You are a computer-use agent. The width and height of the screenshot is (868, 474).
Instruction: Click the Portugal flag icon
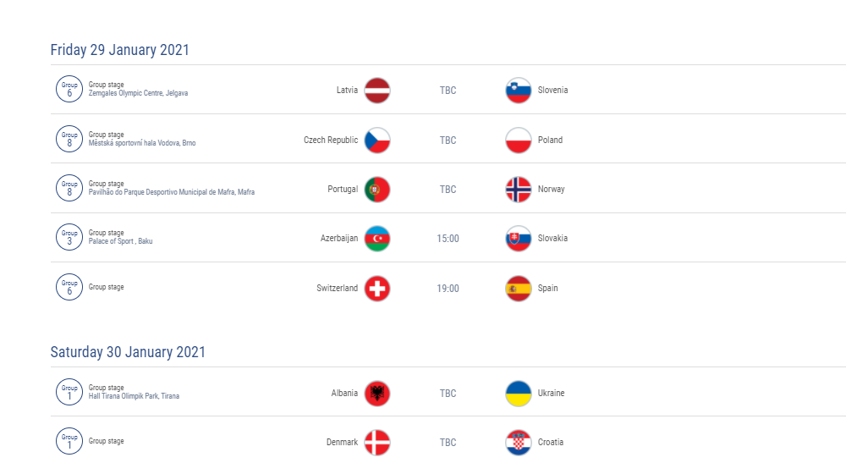click(377, 190)
